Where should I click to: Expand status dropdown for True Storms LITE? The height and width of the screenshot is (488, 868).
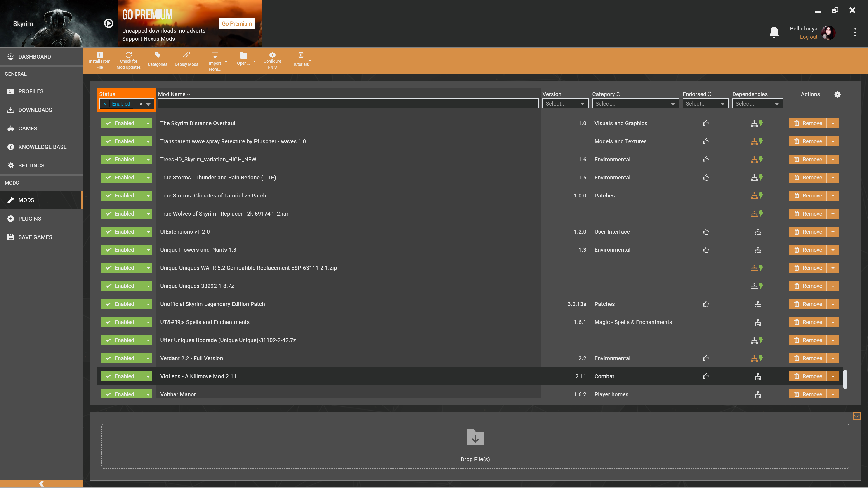[x=148, y=178]
